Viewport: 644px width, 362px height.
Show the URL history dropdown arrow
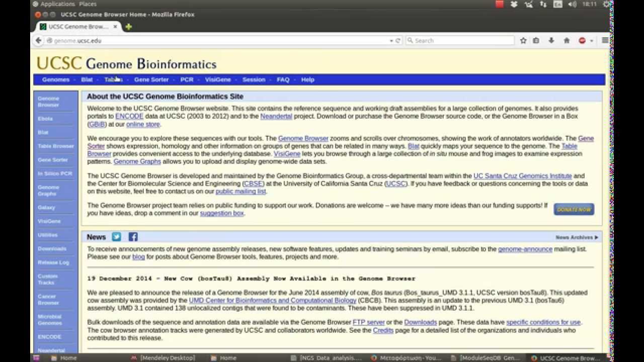tap(391, 41)
